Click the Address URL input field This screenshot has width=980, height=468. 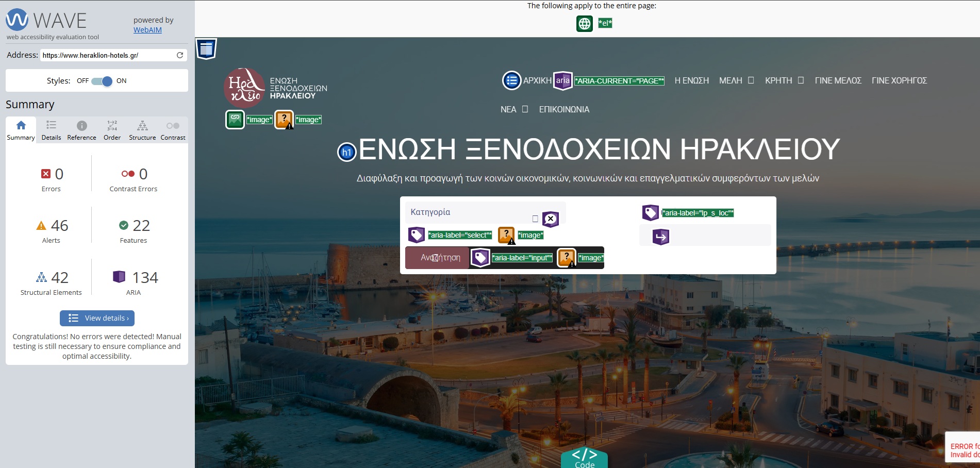pyautogui.click(x=107, y=55)
